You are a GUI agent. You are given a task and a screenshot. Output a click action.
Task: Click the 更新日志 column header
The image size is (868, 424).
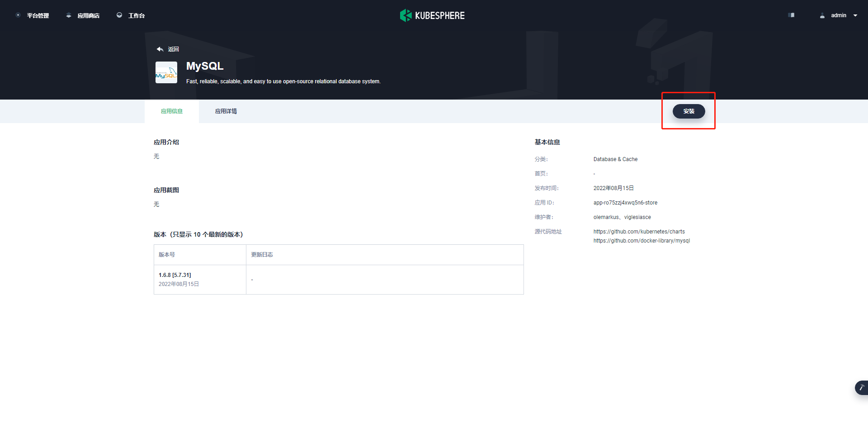[x=262, y=255]
